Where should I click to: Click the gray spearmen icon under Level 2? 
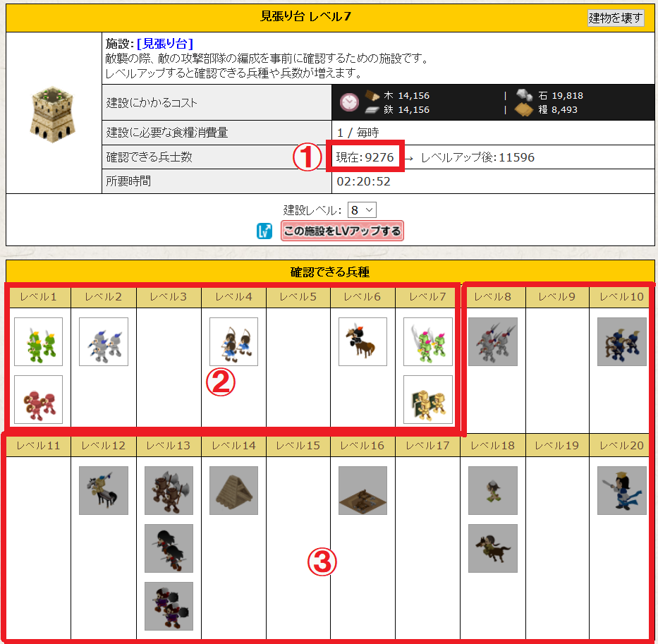coord(103,341)
